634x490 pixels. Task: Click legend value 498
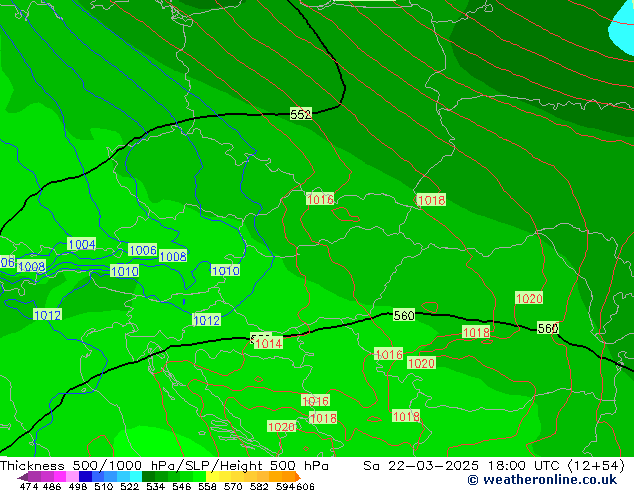(78, 486)
